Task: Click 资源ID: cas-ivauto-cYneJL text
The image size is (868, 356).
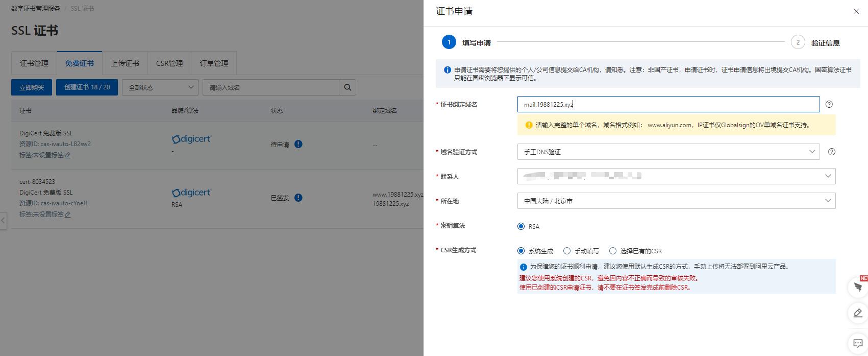Action: [x=54, y=203]
